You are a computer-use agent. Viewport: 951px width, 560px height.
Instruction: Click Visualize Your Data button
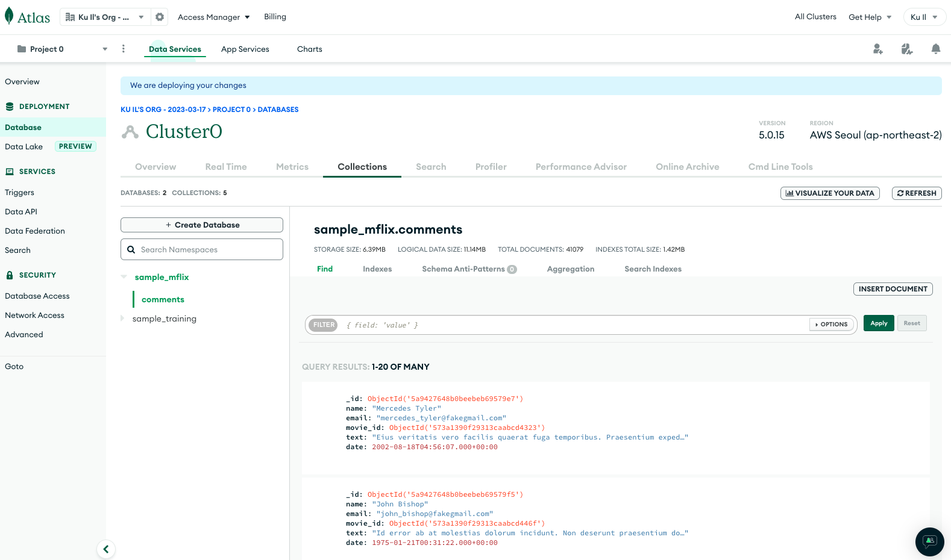coord(830,193)
